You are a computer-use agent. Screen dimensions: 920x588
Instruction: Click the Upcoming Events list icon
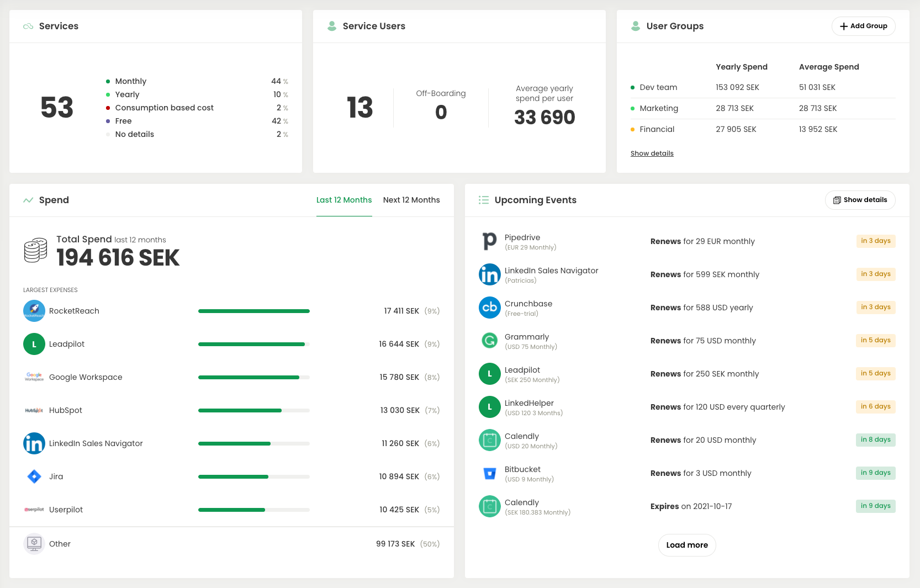coord(484,200)
